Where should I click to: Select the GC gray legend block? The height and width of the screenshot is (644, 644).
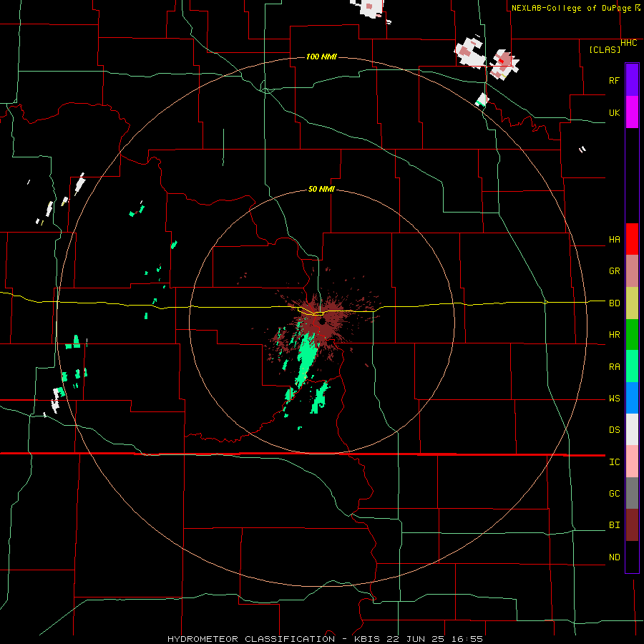click(632, 493)
